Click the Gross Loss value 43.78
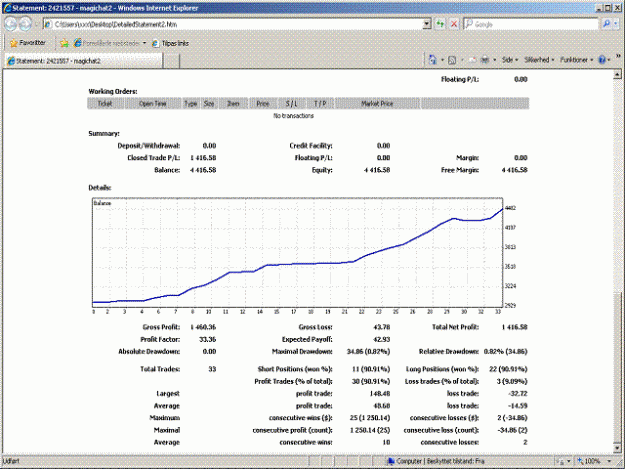 pos(381,327)
